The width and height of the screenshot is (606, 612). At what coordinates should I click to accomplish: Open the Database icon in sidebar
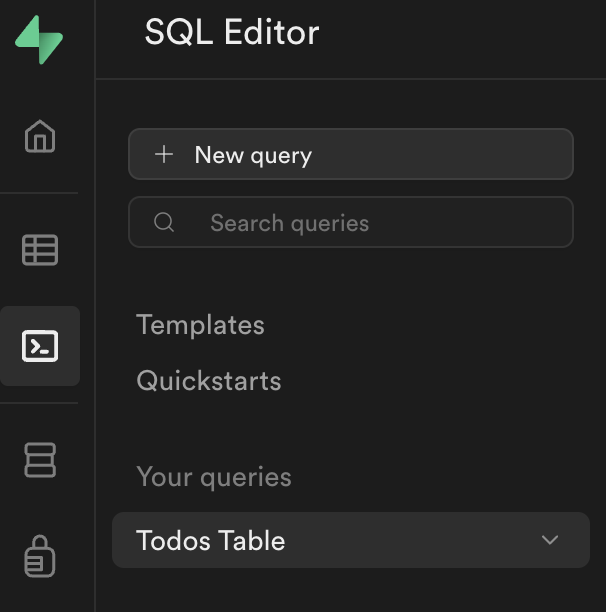[x=40, y=460]
